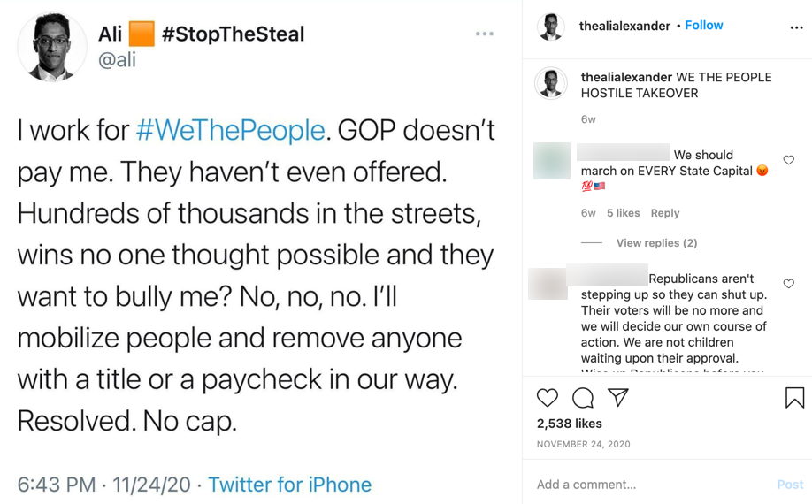Image resolution: width=812 pixels, height=504 pixels.
Task: Open thealialexander username in the caption
Action: 626,77
